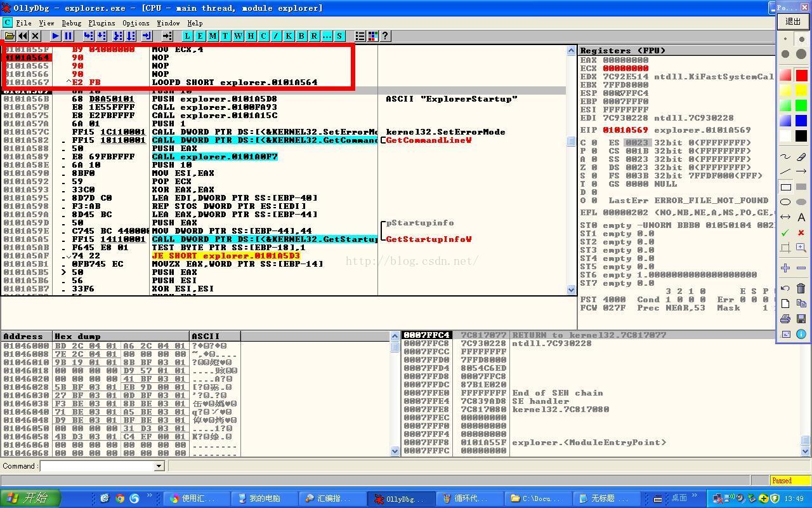
Task: Open Executable modules with the E button
Action: click(x=200, y=36)
